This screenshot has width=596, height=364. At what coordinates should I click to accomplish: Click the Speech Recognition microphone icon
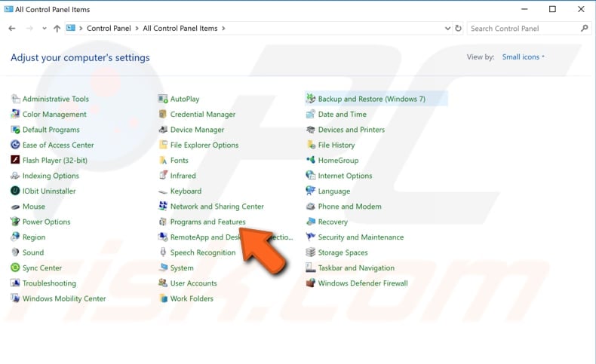(x=163, y=252)
